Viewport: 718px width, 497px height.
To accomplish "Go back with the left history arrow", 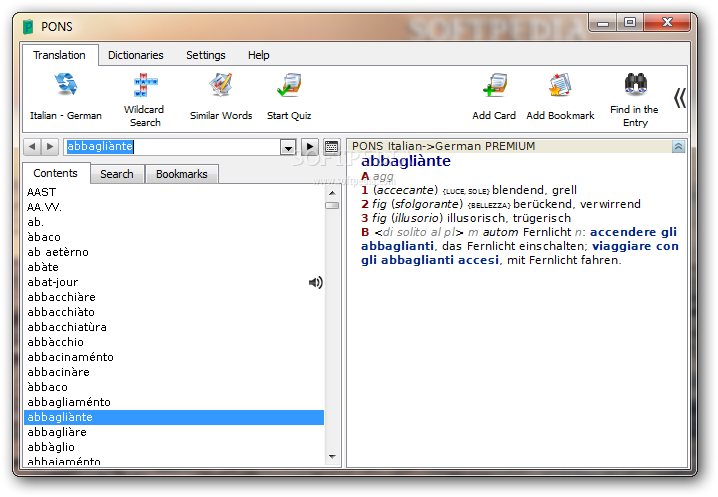I will click(x=32, y=147).
